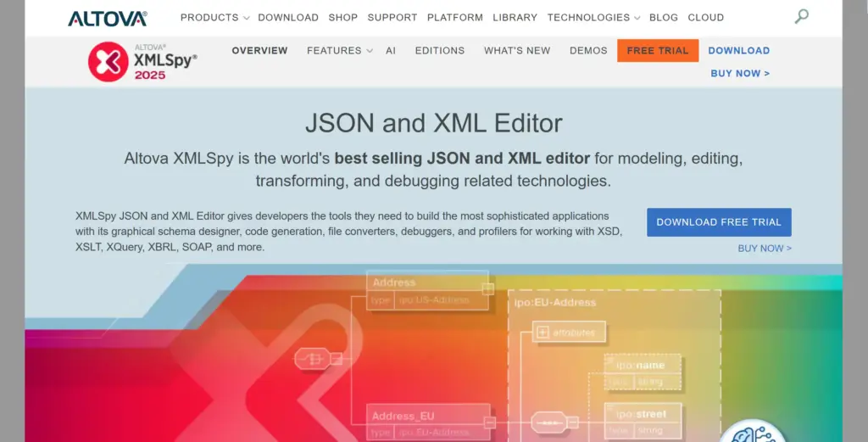Select the Support menu item

point(392,17)
